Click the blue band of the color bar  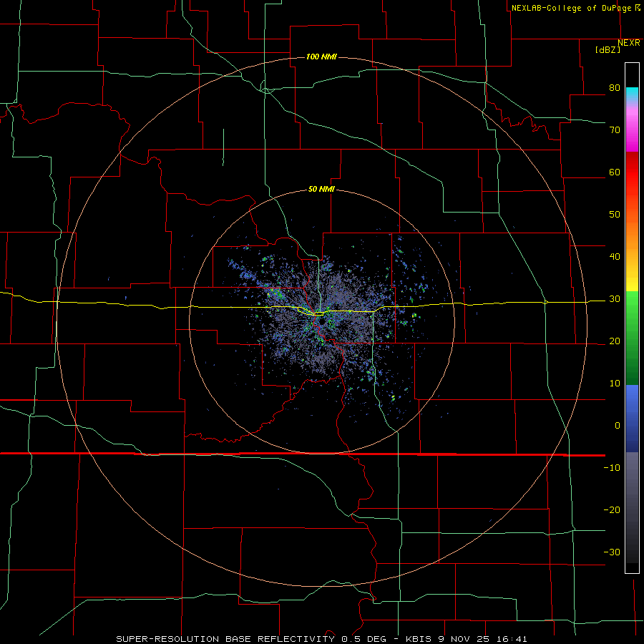632,419
